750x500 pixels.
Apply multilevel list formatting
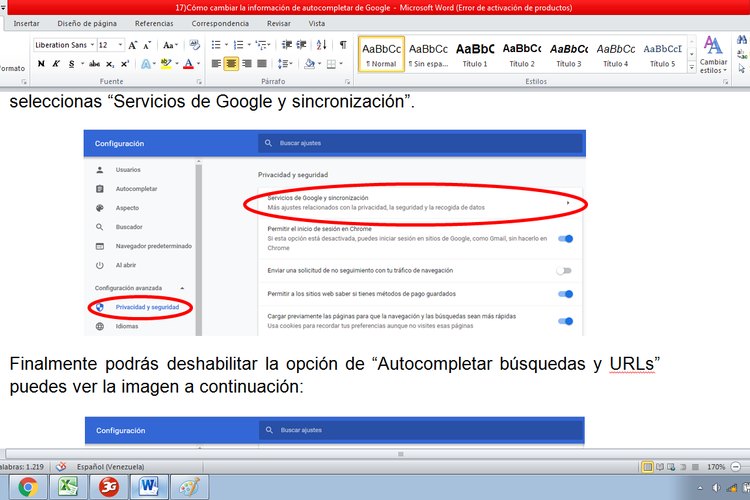[x=260, y=45]
